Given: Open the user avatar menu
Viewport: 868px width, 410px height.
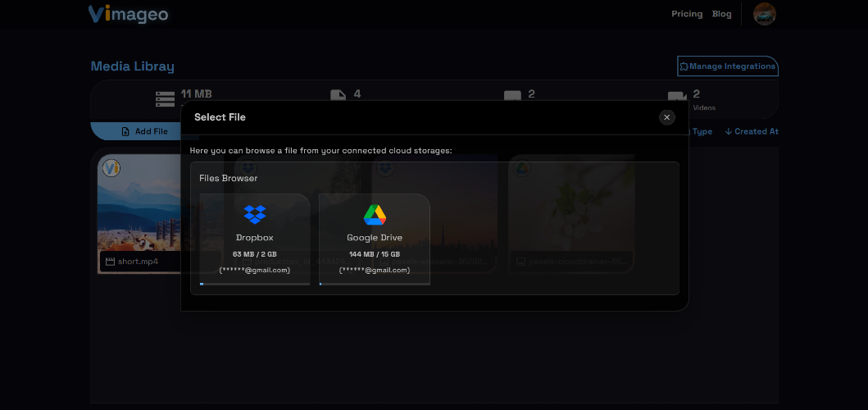Looking at the screenshot, I should pyautogui.click(x=765, y=14).
